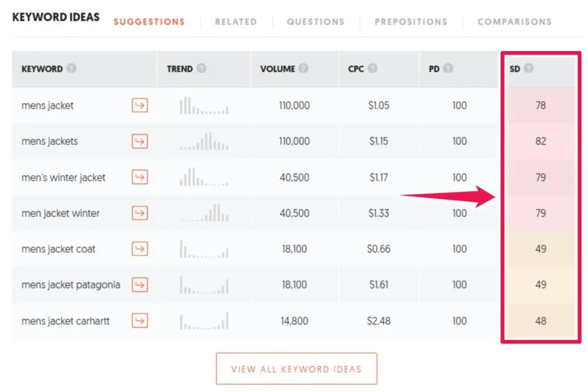
Task: Open arrow icon for mens jacket patagonia
Action: coord(140,285)
